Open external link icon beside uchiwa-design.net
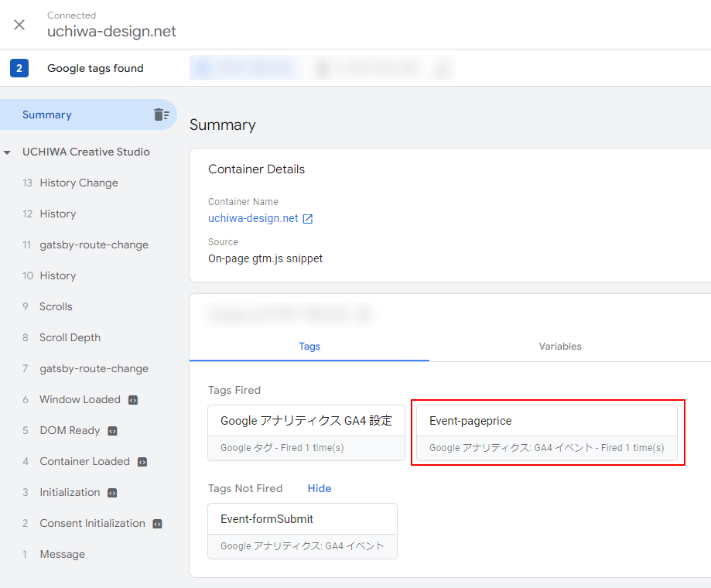Viewport: 711px width, 588px height. pyautogui.click(x=307, y=219)
